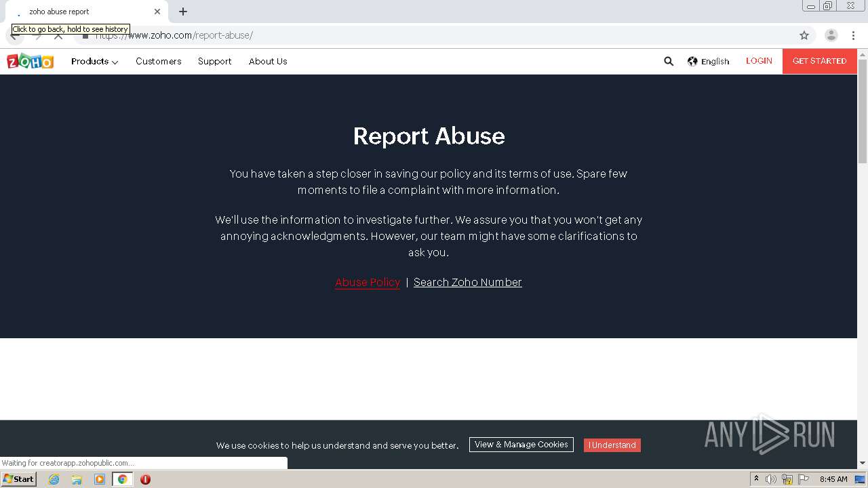Click the LOGIN link
The width and height of the screenshot is (868, 488).
tap(759, 61)
